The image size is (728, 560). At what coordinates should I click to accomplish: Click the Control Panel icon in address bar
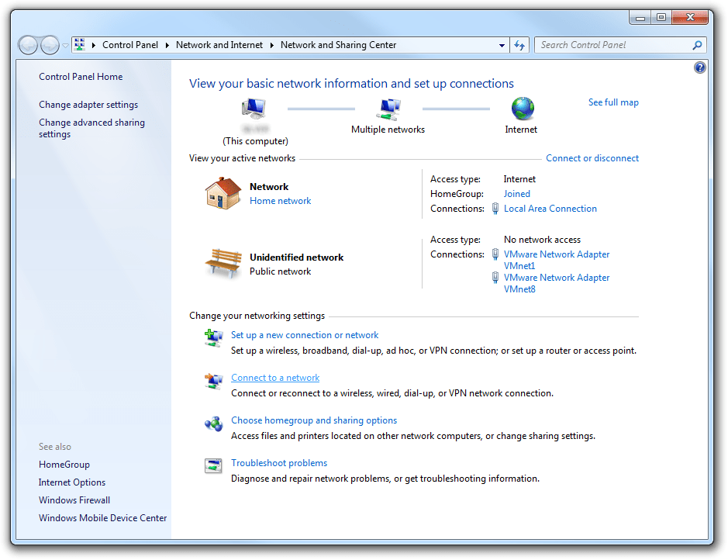80,44
